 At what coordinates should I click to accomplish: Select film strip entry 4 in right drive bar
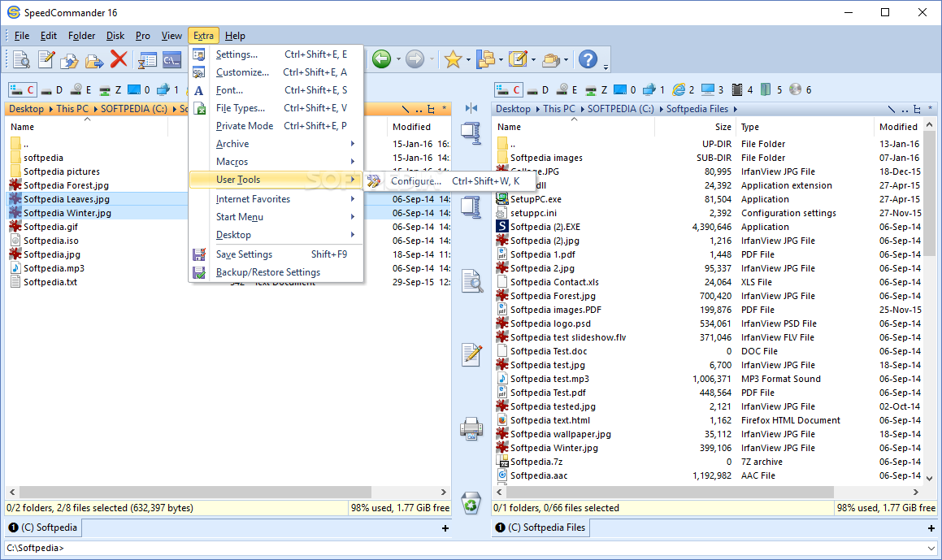(x=743, y=90)
